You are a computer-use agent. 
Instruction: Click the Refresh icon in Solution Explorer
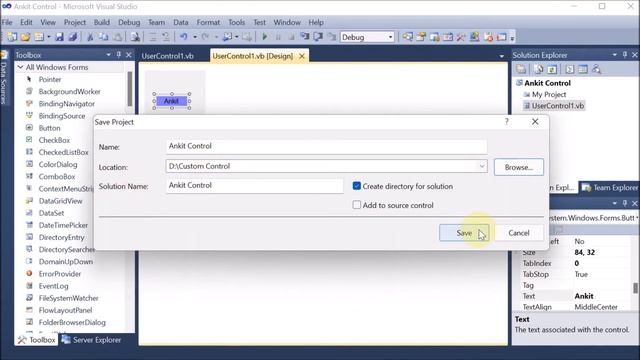552,69
